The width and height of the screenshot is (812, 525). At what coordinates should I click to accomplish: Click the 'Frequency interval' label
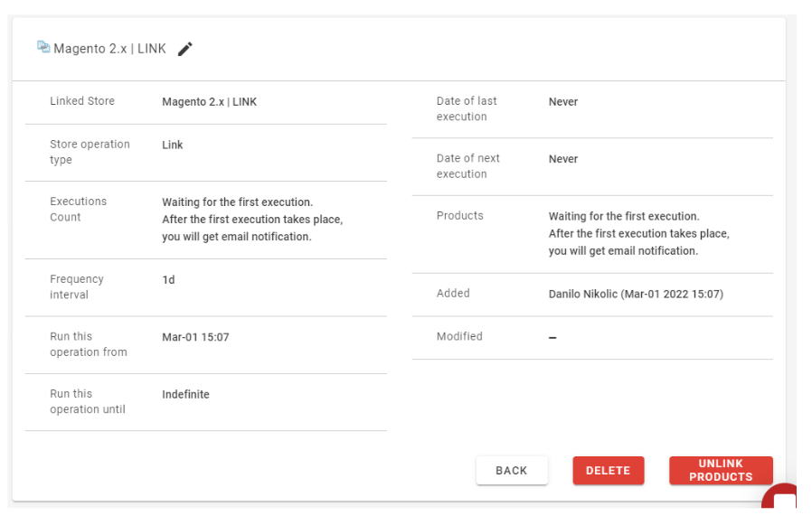pyautogui.click(x=77, y=286)
